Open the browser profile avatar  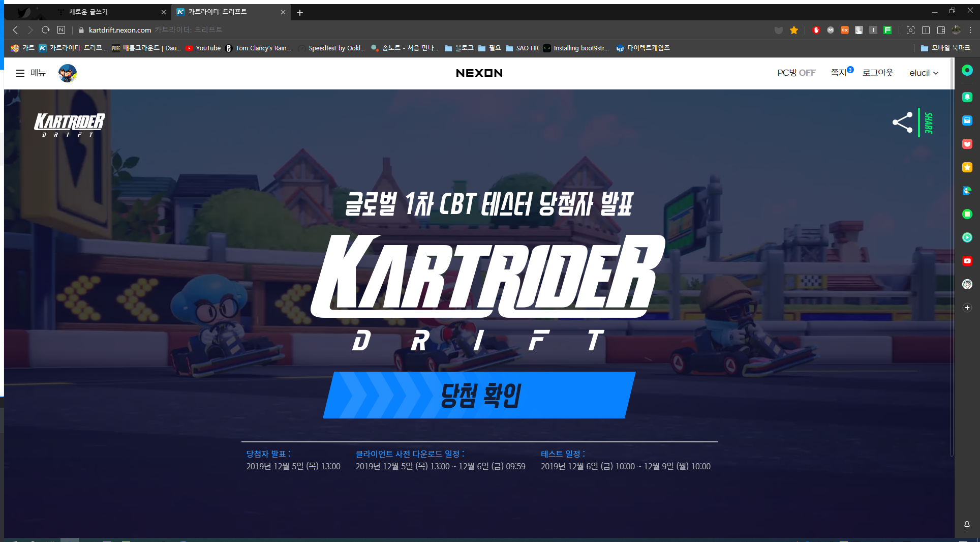point(956,30)
